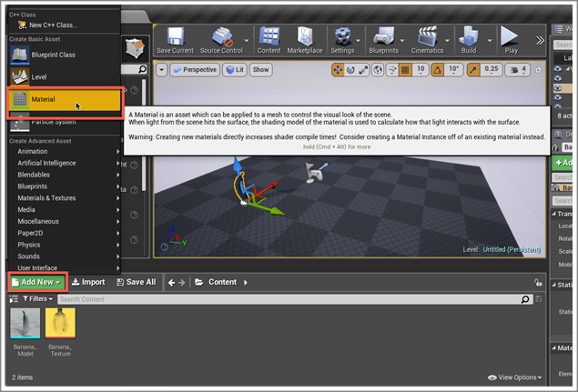Screen dimensions: 578x392
Task: Select the Banana_Texture thumbnail
Action: tap(60, 323)
